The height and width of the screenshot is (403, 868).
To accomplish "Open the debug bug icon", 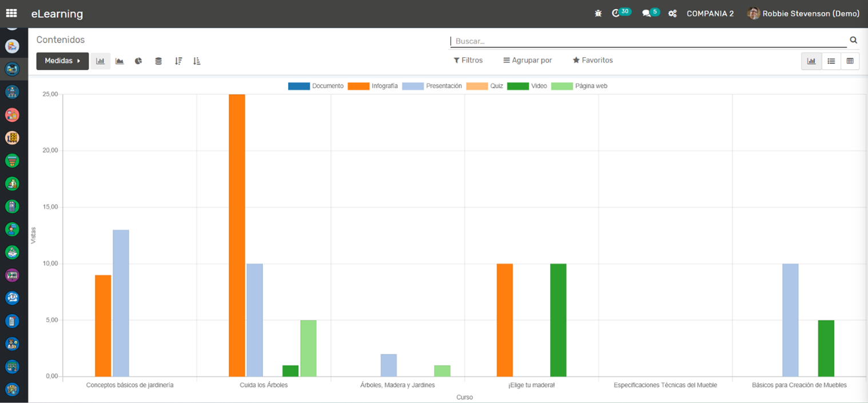I will tap(598, 14).
